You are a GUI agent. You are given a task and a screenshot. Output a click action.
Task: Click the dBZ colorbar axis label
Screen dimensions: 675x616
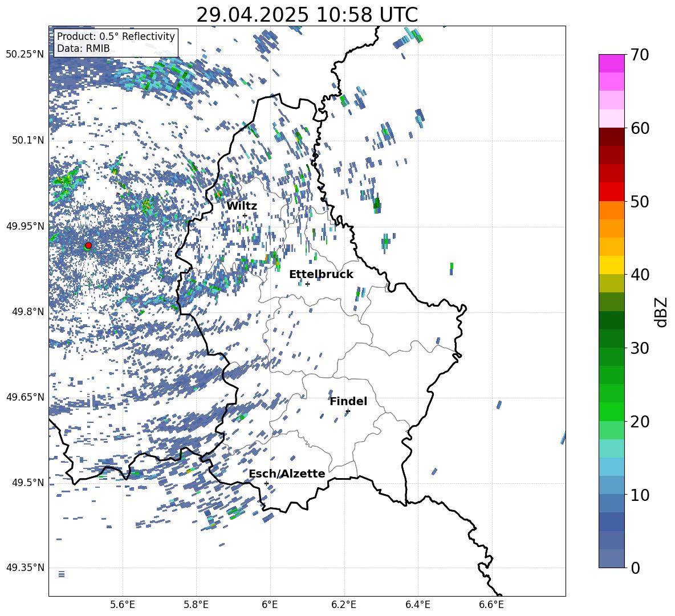tap(662, 312)
